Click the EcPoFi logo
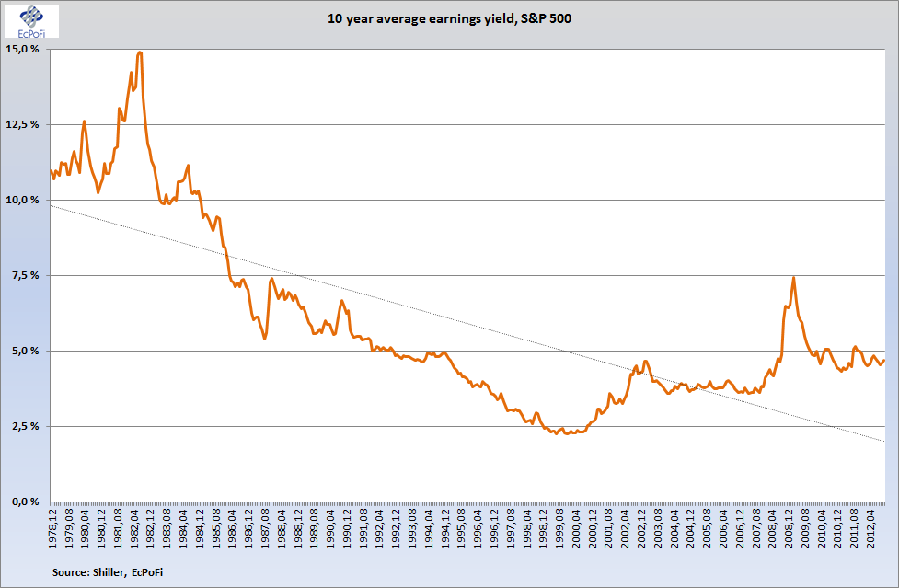This screenshot has width=899, height=588. tap(31, 21)
